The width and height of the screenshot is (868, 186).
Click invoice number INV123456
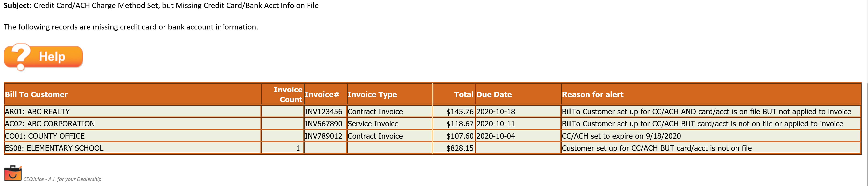coord(323,111)
